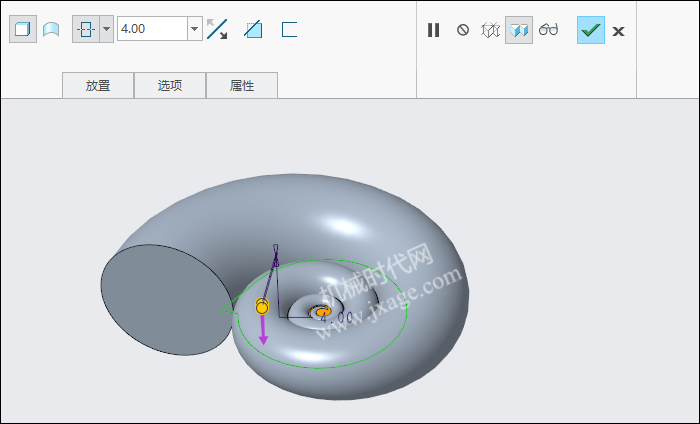The image size is (700, 424).
Task: Pause the feature tool
Action: 433,30
